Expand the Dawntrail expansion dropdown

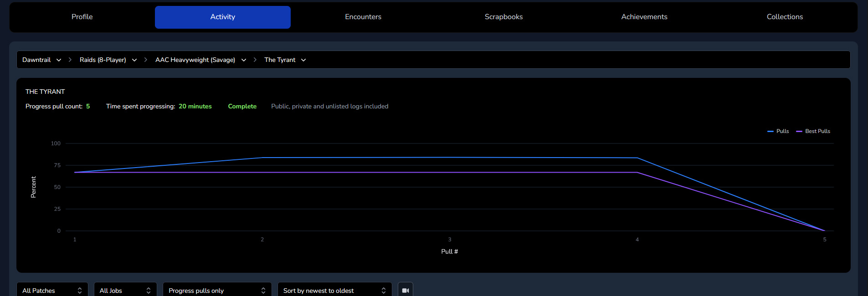pos(41,60)
